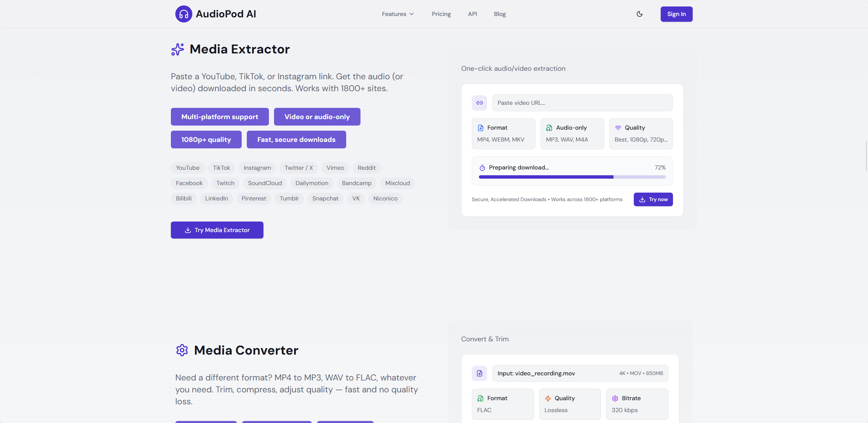Select the Bandcamp platform chip
The height and width of the screenshot is (423, 868).
pos(357,183)
